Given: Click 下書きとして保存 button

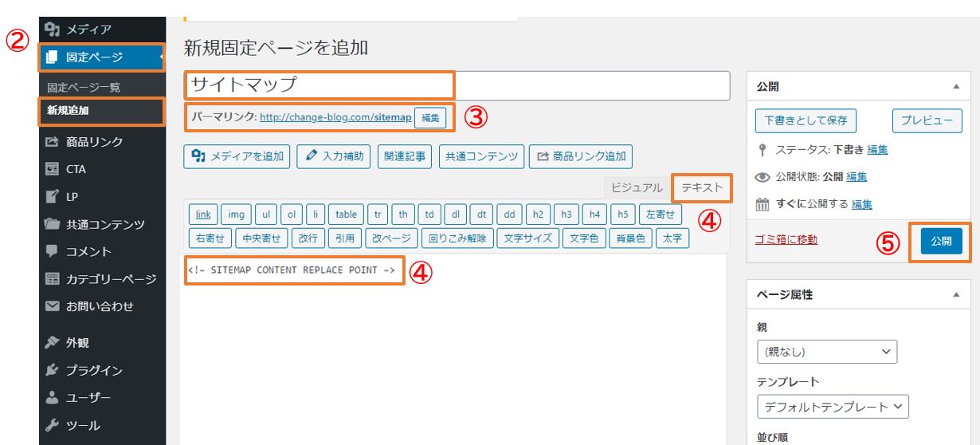Looking at the screenshot, I should [806, 120].
